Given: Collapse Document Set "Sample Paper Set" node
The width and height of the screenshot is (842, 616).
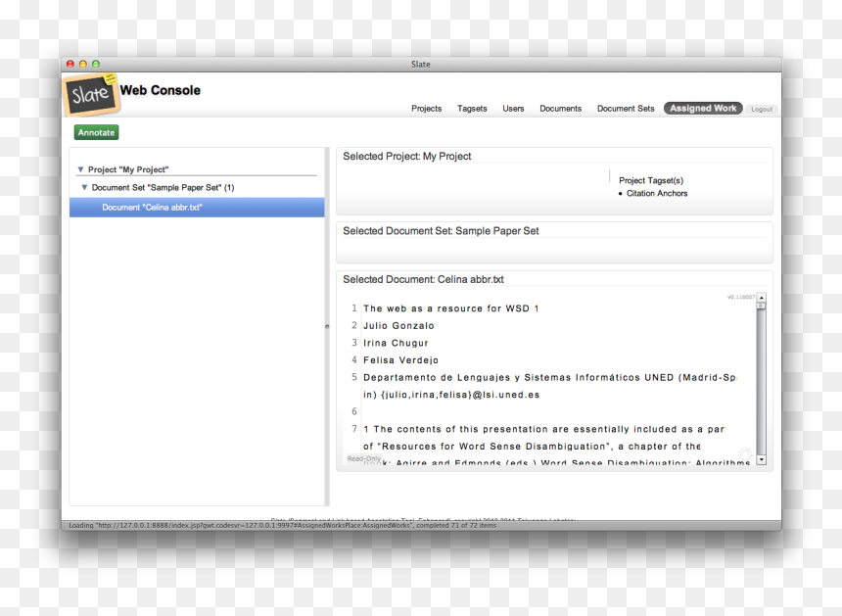Looking at the screenshot, I should coord(84,187).
